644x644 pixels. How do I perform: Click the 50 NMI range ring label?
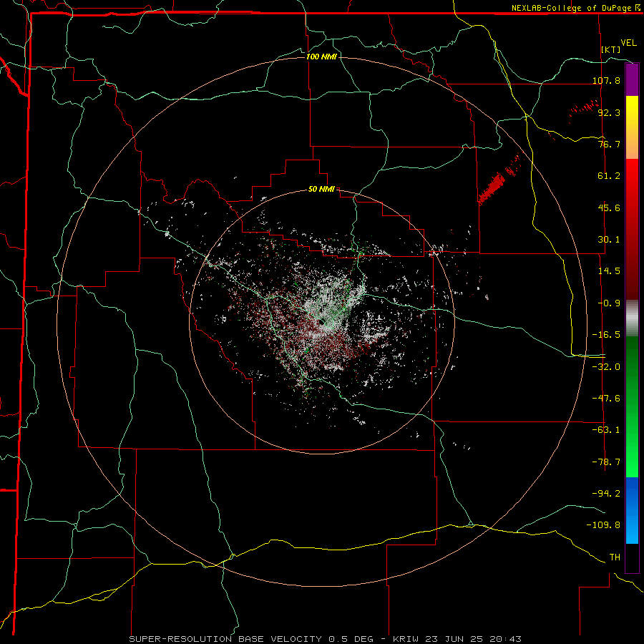point(321,190)
